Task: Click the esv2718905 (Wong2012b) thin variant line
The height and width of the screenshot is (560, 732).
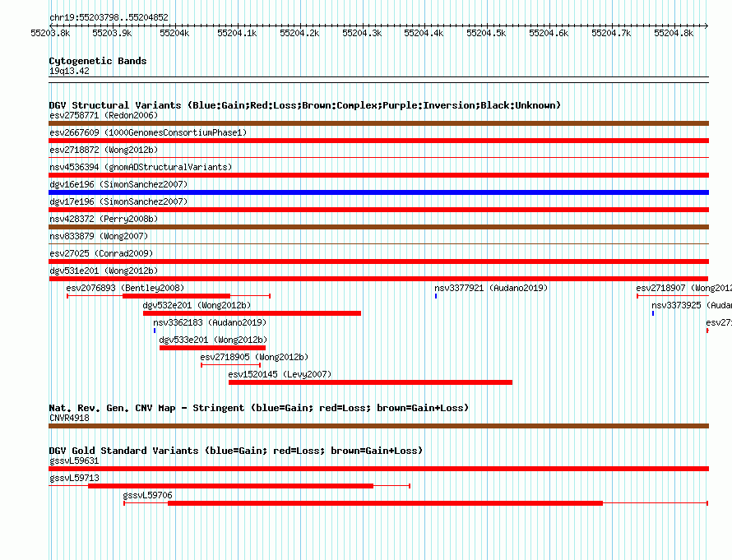Action: click(230, 365)
